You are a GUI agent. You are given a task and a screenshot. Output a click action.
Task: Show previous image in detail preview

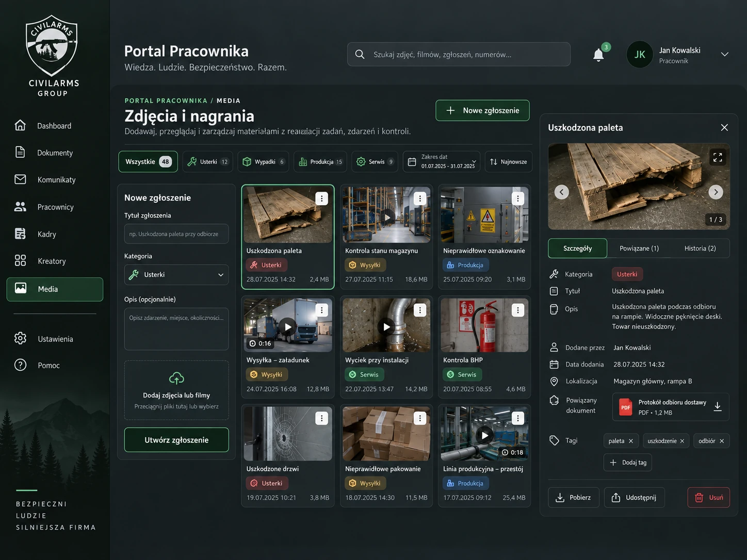tap(562, 192)
